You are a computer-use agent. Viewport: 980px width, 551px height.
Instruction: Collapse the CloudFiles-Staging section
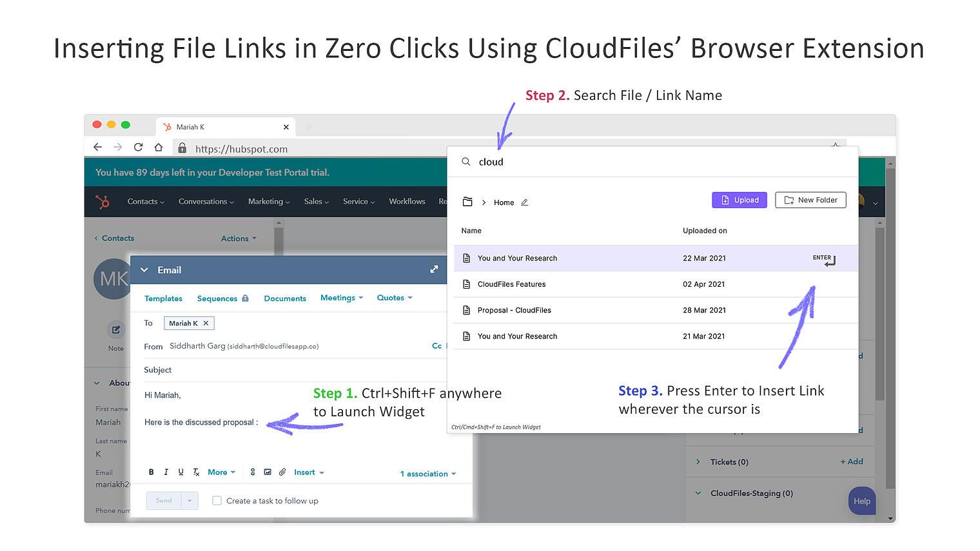point(698,494)
